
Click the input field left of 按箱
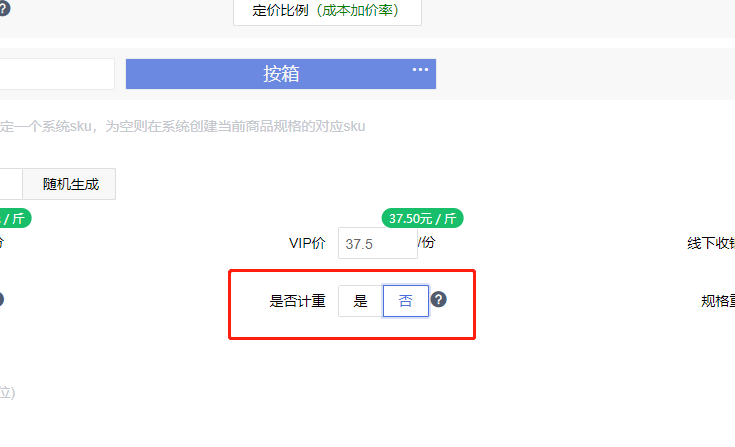[57, 74]
